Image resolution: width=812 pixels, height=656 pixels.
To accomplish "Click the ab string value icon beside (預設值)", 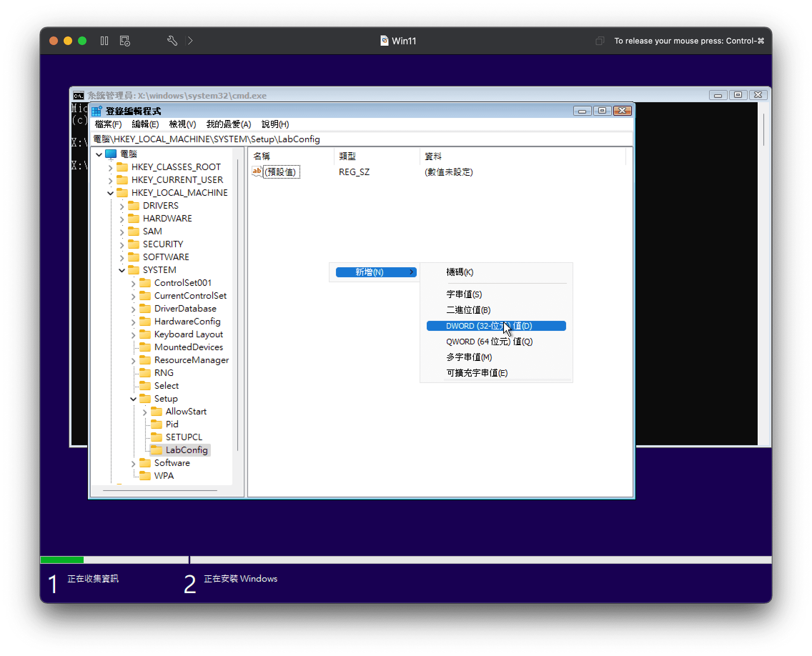I will (257, 172).
